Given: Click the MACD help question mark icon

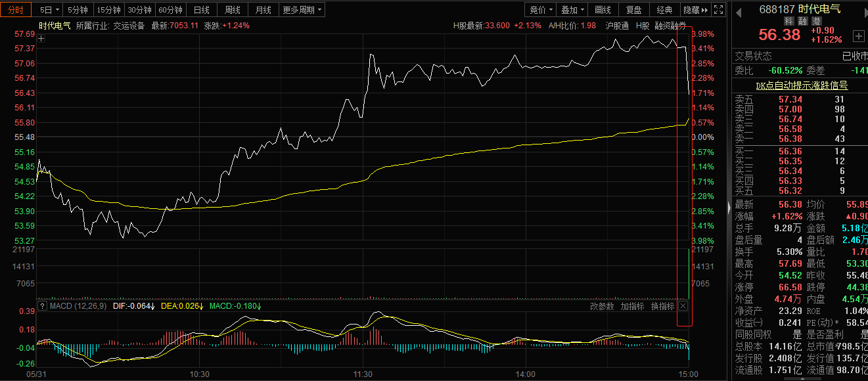Looking at the screenshot, I should (43, 306).
